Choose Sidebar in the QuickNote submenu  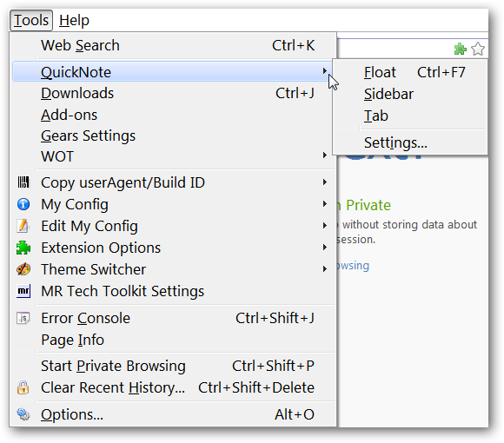click(x=410, y=94)
